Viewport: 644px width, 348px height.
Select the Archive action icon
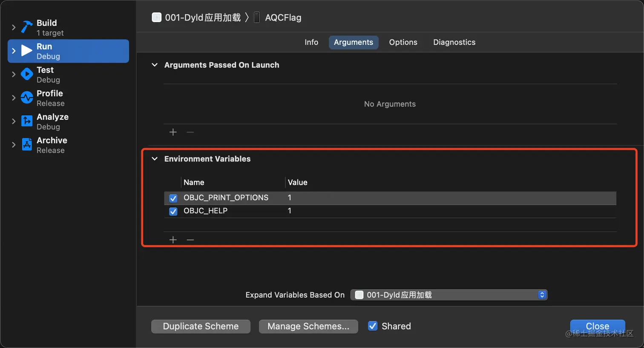pos(27,144)
